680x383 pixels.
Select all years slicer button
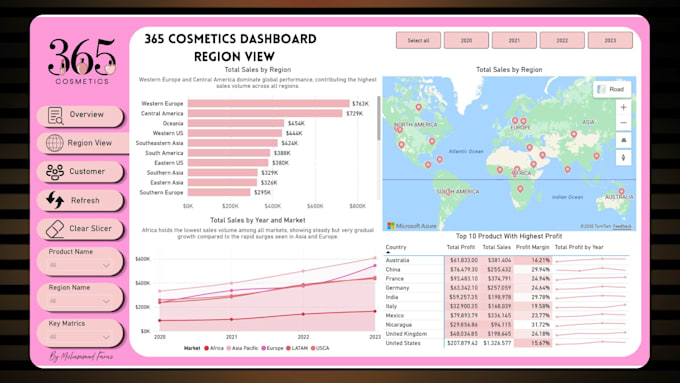[418, 40]
